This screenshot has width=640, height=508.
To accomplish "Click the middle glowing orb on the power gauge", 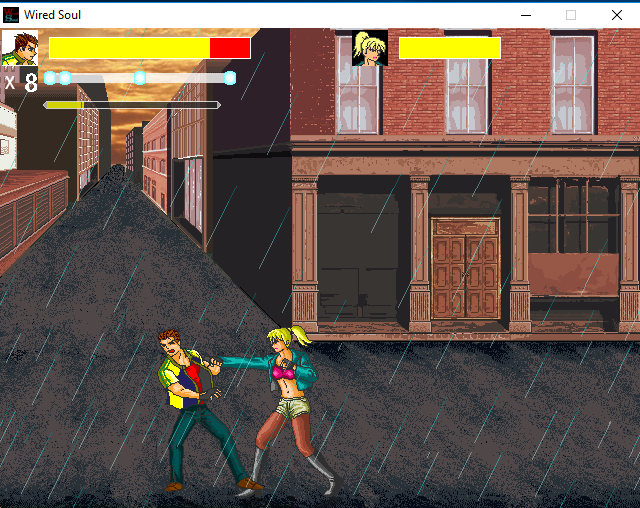I will [x=140, y=78].
